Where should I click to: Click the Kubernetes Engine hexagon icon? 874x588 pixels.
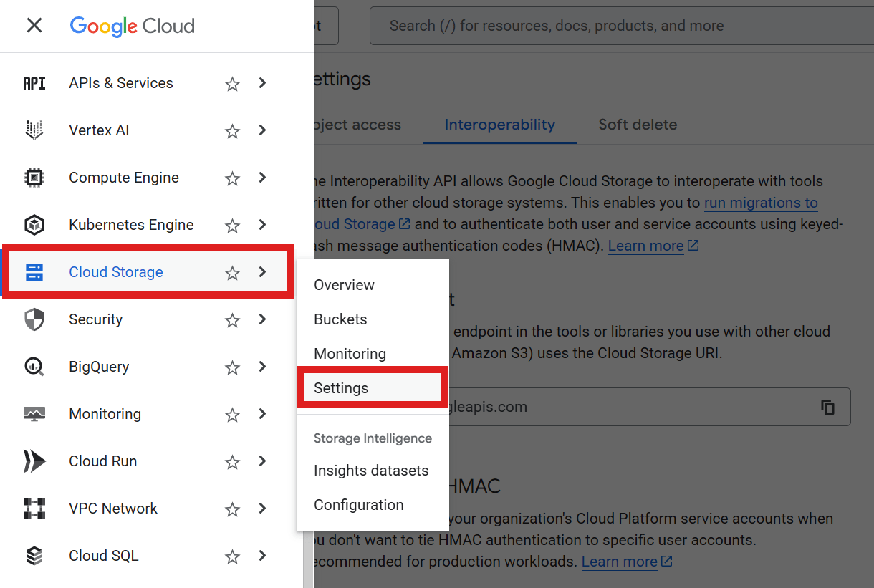tap(34, 225)
